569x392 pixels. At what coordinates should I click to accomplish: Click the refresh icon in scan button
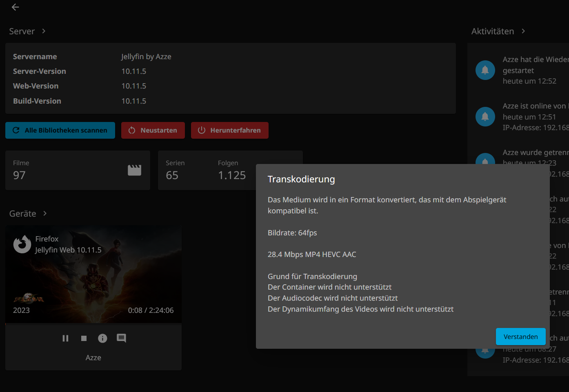tap(16, 130)
